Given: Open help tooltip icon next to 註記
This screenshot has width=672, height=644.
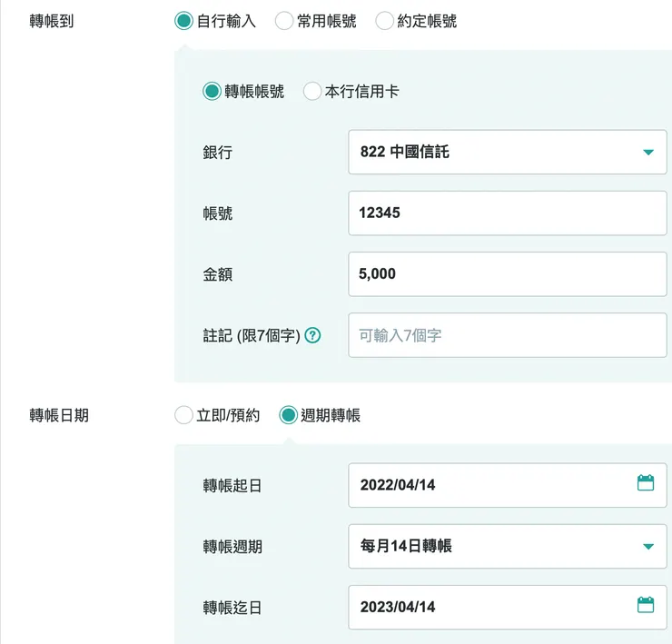Looking at the screenshot, I should click(312, 335).
